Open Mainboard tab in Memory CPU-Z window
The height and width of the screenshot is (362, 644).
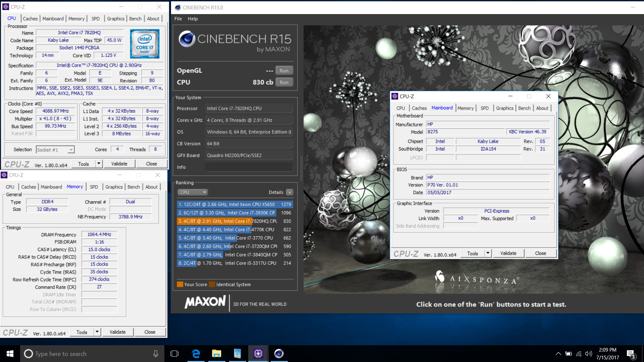pyautogui.click(x=51, y=187)
